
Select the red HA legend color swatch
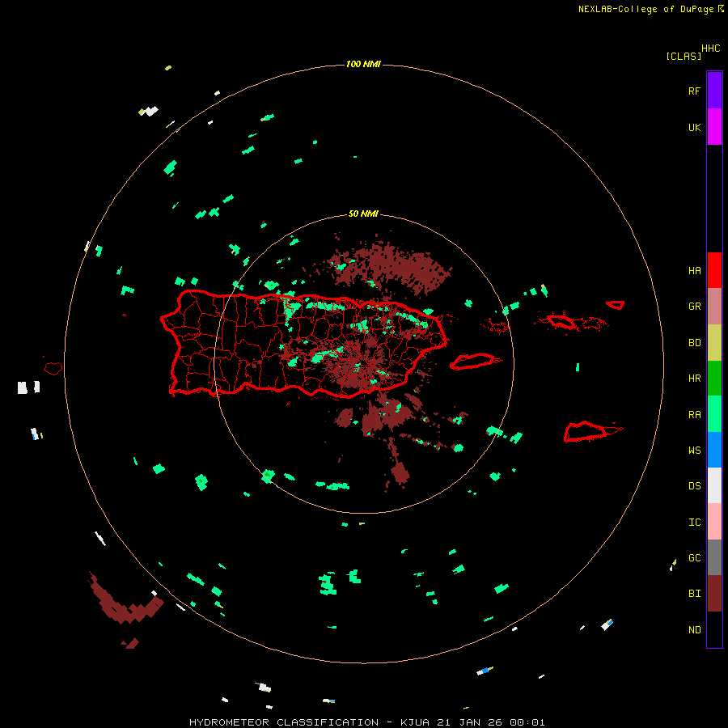click(714, 270)
